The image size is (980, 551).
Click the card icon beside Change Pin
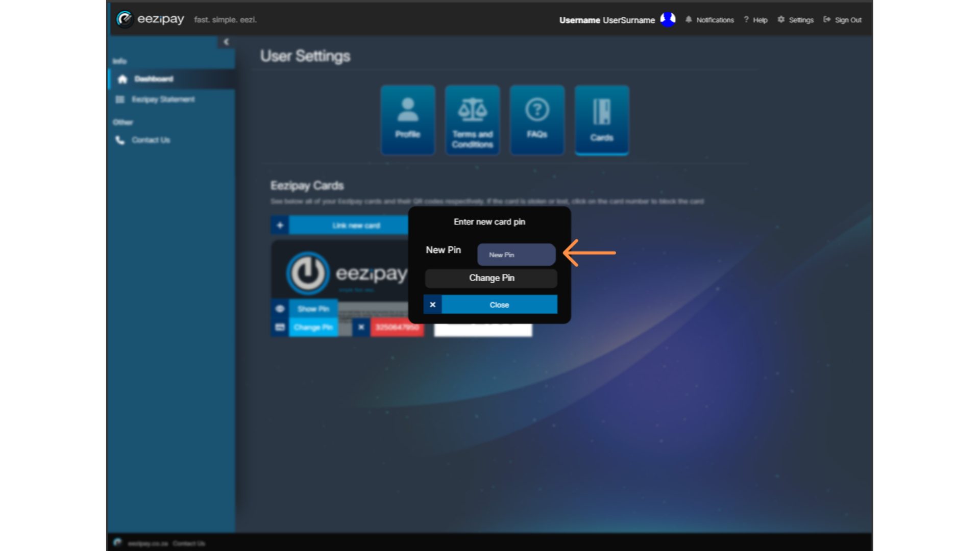click(x=280, y=327)
